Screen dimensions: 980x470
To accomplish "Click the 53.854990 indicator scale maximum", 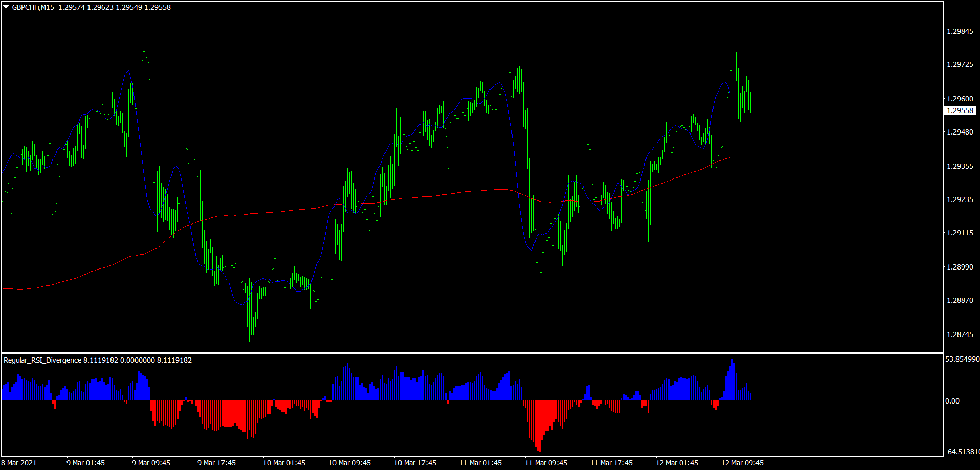I will (962, 359).
